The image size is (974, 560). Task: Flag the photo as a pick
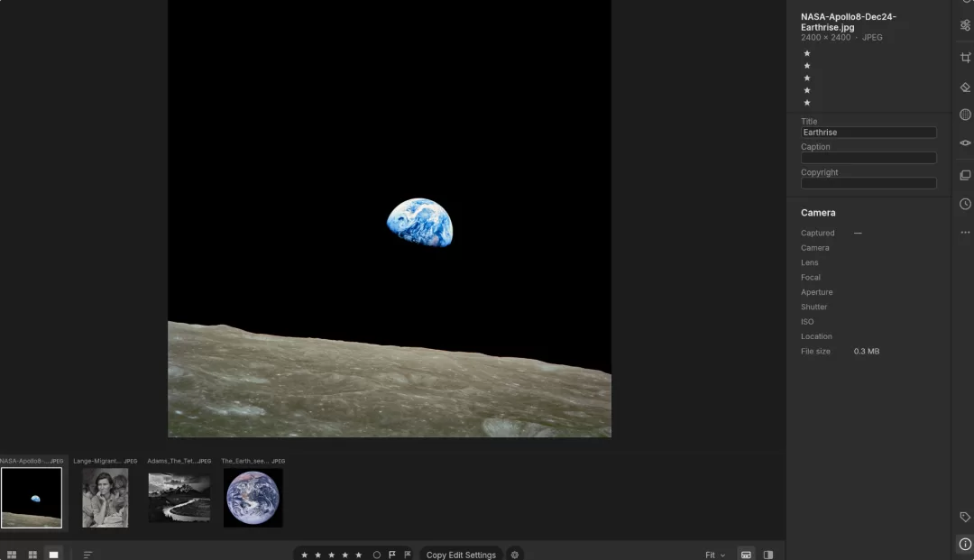[x=392, y=555]
